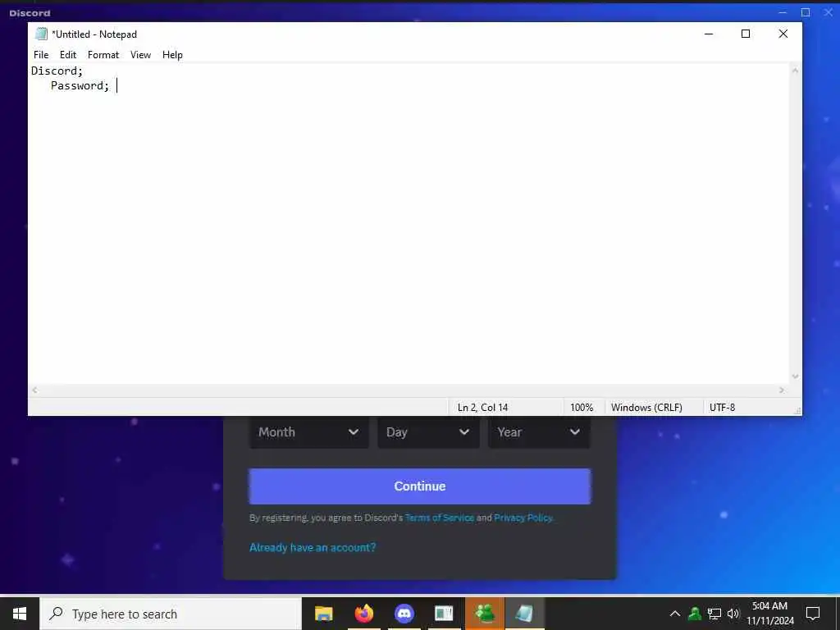Screen dimensions: 840x630
Task: Open the Help menu in Notepad
Action: tap(172, 55)
